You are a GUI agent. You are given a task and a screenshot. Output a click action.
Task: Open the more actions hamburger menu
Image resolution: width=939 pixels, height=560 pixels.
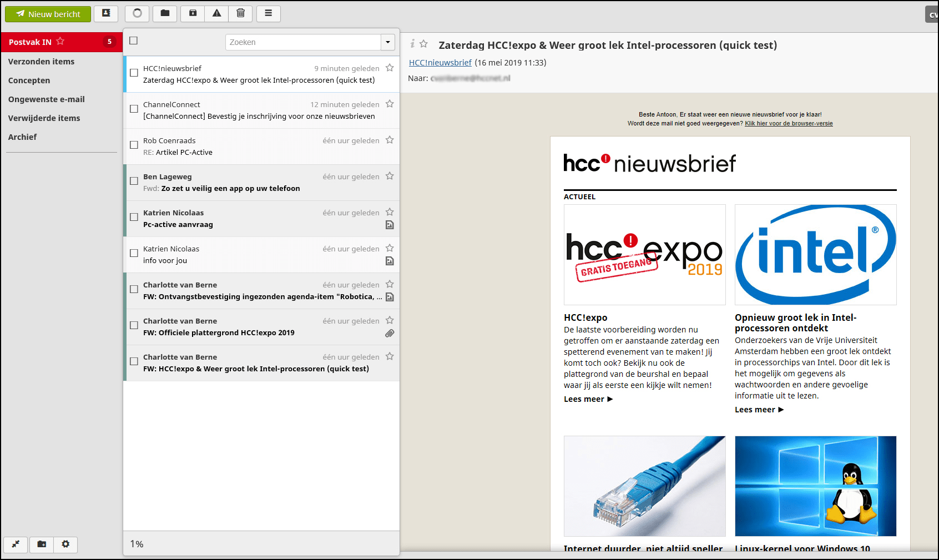(x=269, y=13)
